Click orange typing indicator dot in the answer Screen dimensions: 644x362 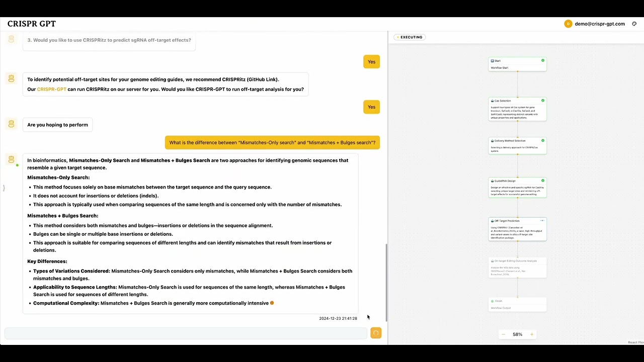tap(272, 303)
